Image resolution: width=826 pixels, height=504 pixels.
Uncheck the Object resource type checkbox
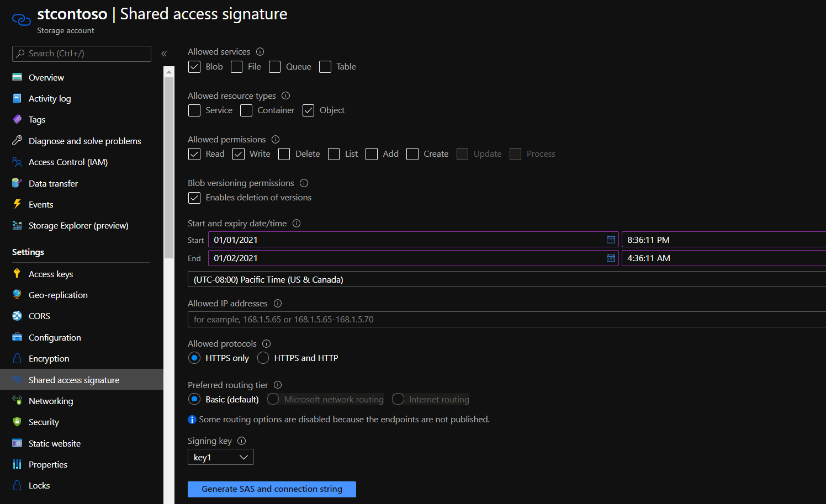(x=308, y=110)
